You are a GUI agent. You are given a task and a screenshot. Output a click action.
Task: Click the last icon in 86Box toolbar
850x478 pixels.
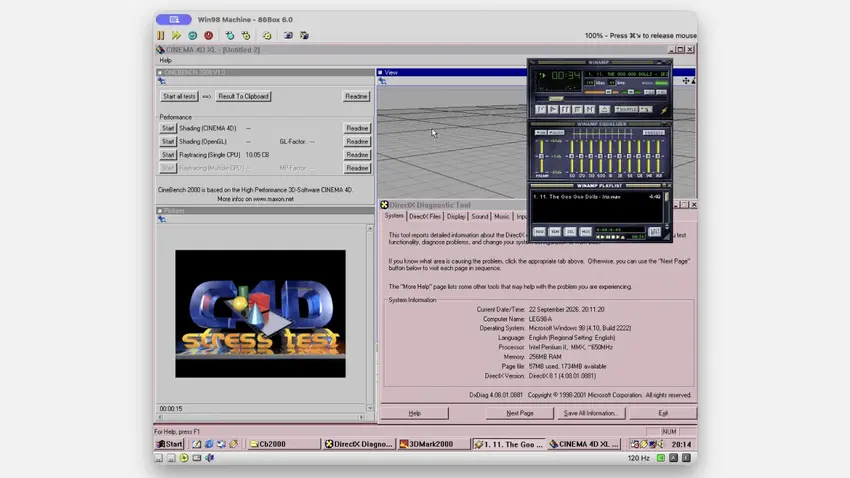click(x=304, y=35)
